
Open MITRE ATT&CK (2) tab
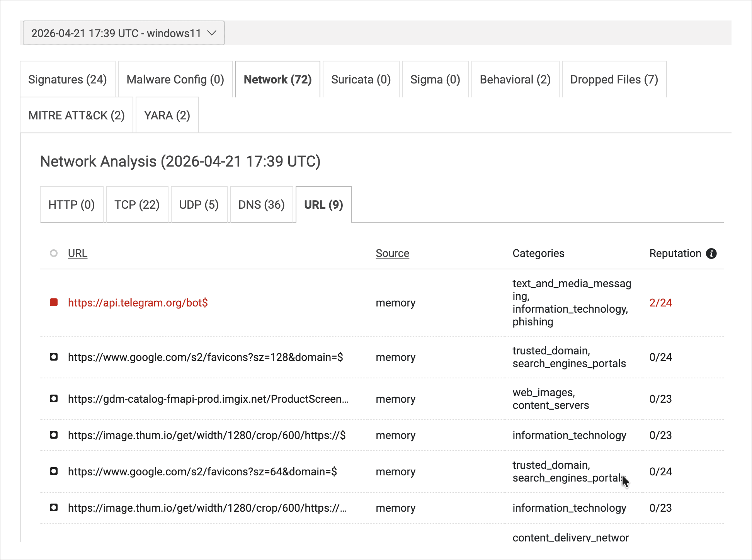[x=77, y=115]
